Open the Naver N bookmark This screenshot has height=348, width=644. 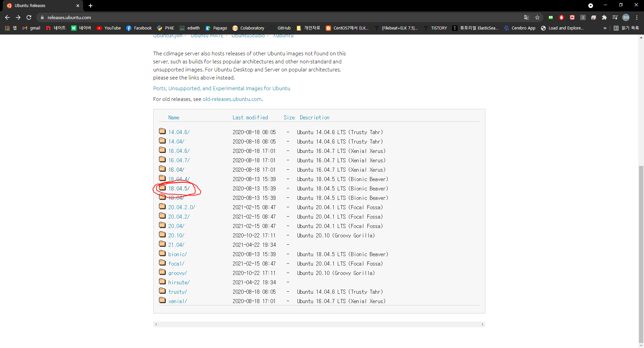click(x=81, y=28)
